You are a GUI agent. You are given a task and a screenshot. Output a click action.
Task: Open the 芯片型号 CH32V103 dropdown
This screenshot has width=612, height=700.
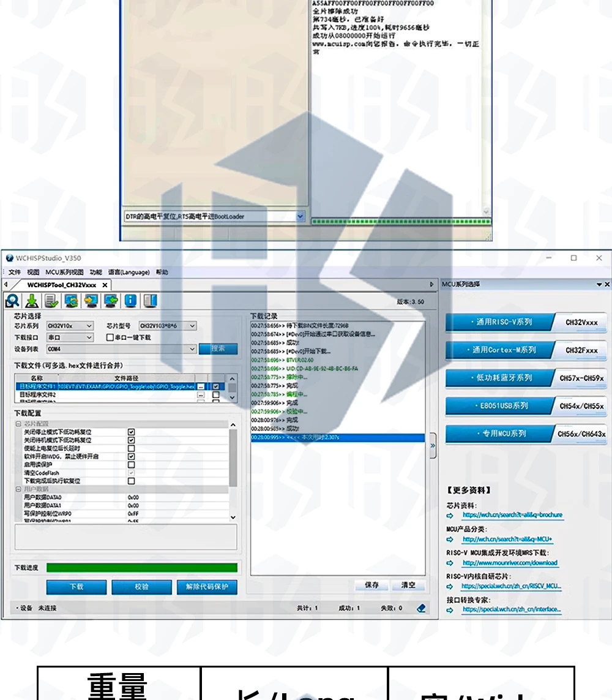point(167,326)
